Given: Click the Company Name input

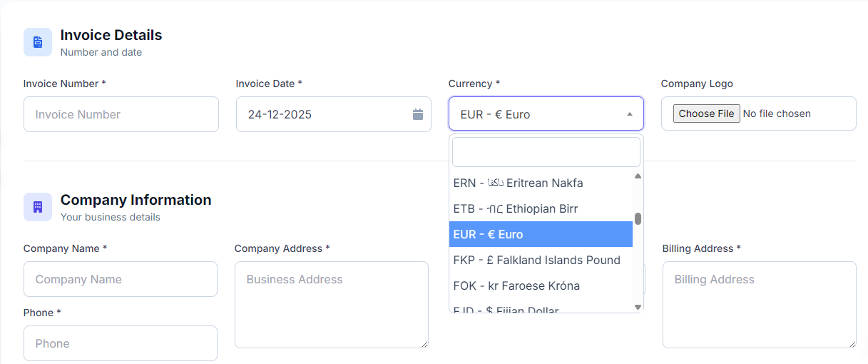Looking at the screenshot, I should pos(120,279).
